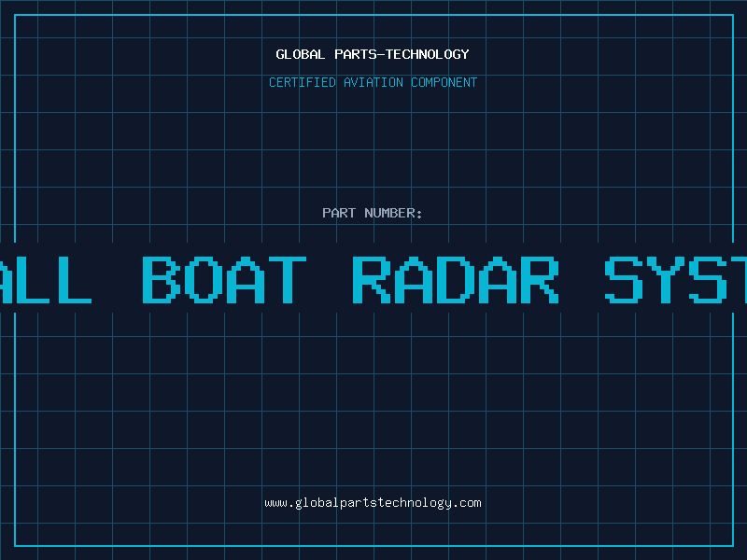Viewport: 747px width, 560px height.
Task: Click the www prefix of the URL
Action: 275,503
